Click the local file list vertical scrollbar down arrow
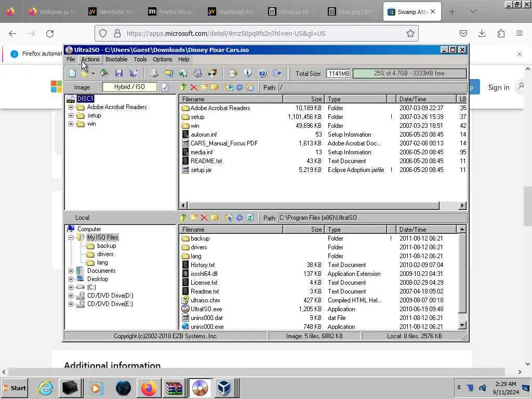Screen dimensions: 532x399 [x=462, y=325]
